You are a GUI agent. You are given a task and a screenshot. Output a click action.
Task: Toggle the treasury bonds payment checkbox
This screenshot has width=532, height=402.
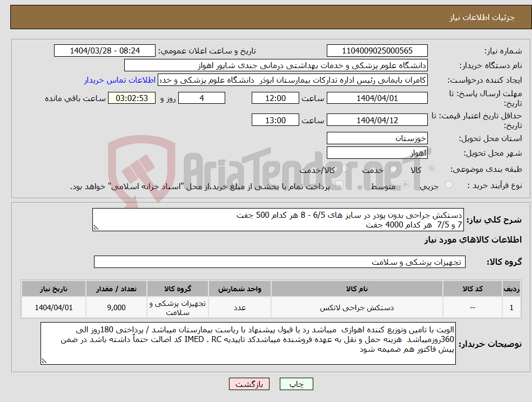click(x=339, y=185)
